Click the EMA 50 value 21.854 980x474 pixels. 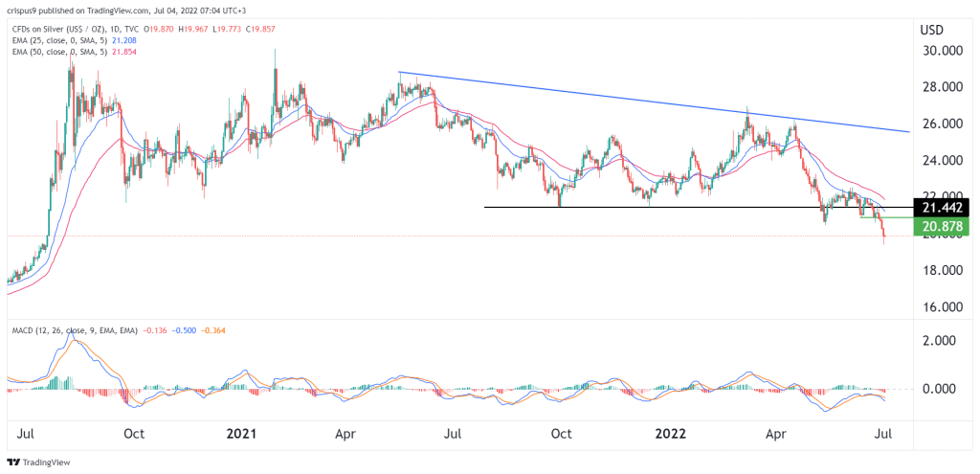tap(124, 52)
